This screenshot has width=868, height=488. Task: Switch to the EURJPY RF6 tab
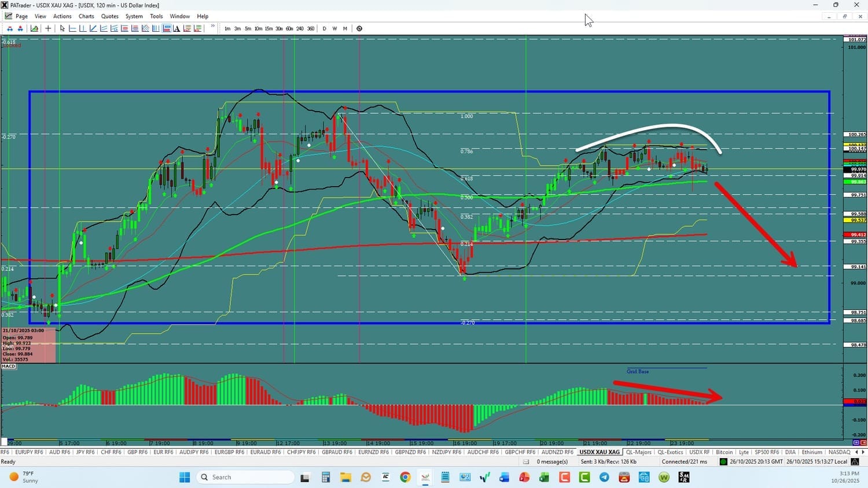pyautogui.click(x=29, y=452)
